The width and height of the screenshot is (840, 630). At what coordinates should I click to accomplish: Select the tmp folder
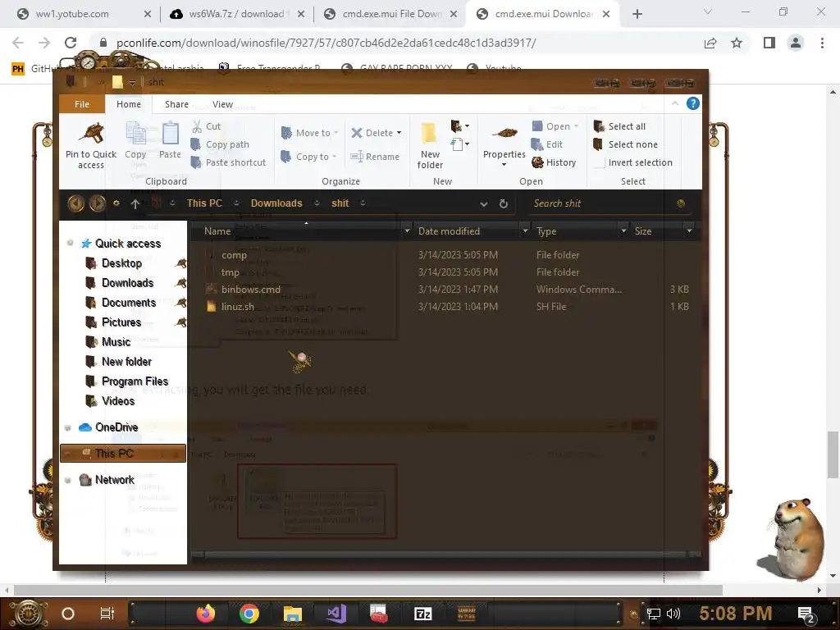point(230,272)
